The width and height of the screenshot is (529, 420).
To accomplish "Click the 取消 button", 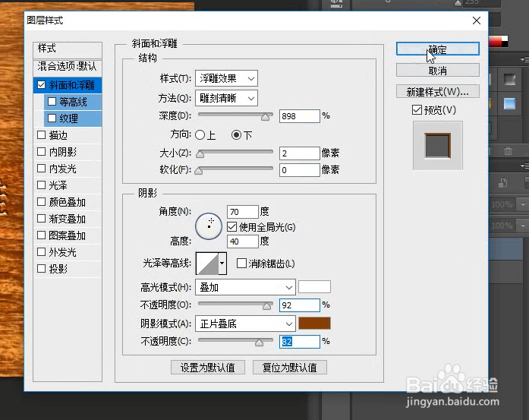I will pyautogui.click(x=438, y=70).
